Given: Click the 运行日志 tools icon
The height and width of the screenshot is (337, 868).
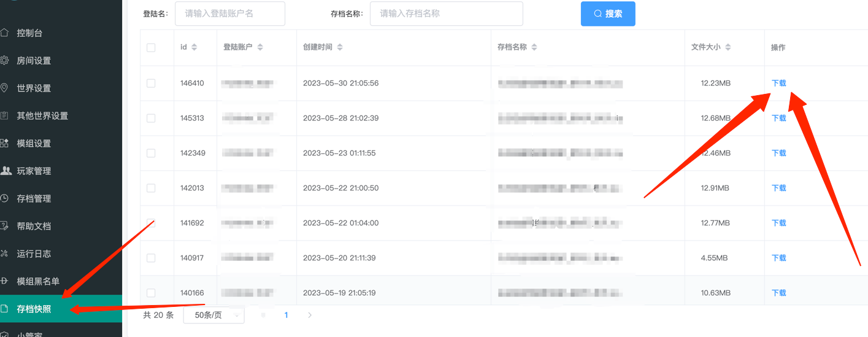Looking at the screenshot, I should pyautogui.click(x=4, y=254).
